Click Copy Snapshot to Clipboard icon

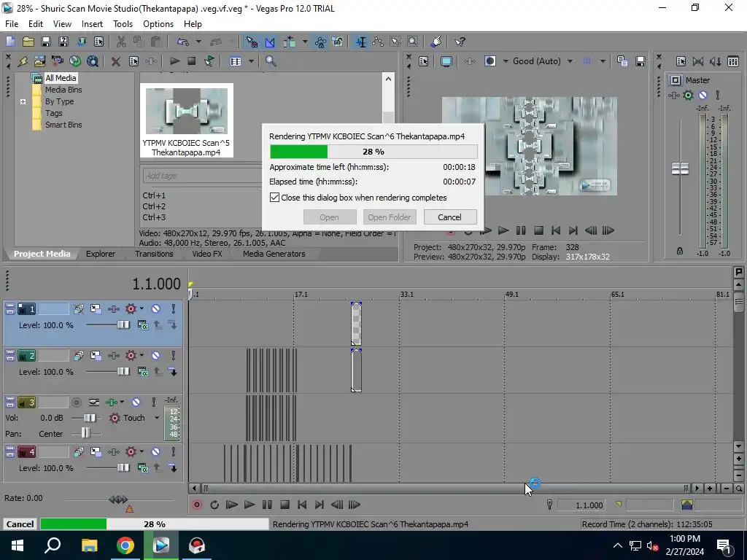[x=622, y=61]
